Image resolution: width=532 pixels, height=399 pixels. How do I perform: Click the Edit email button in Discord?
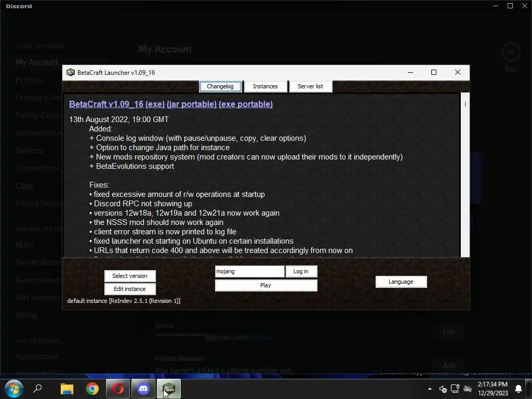coord(448,332)
